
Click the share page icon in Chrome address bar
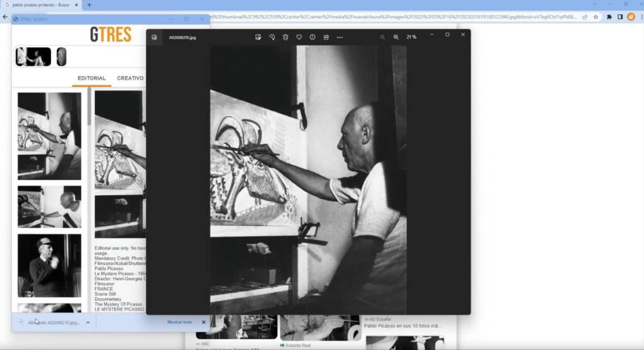click(585, 17)
